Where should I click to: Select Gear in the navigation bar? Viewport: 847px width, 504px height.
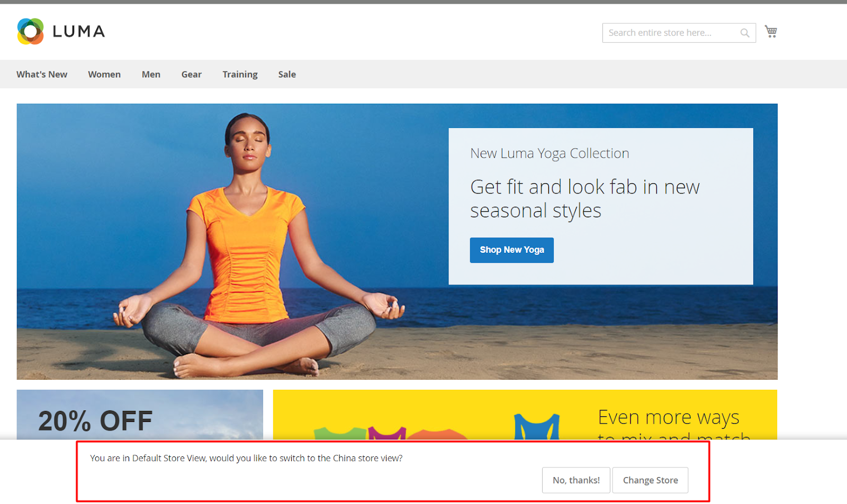(191, 75)
